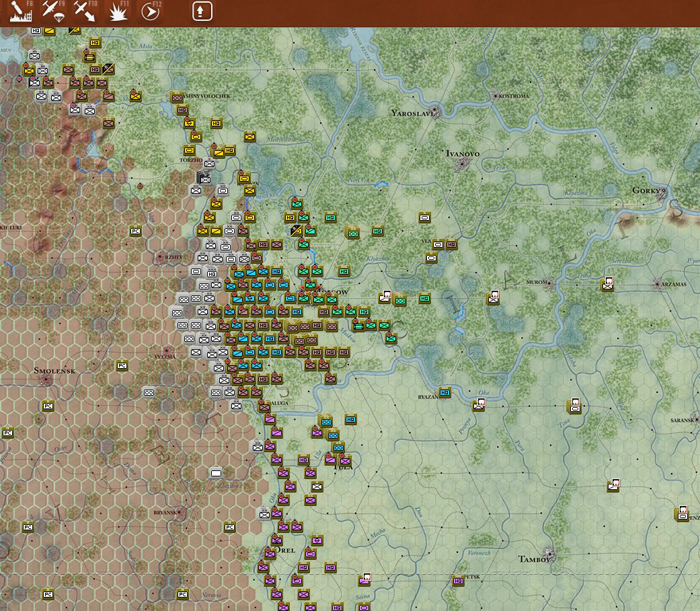Select the white infantry counter south of Tula
Screen dimensions: 700x611
point(317,487)
